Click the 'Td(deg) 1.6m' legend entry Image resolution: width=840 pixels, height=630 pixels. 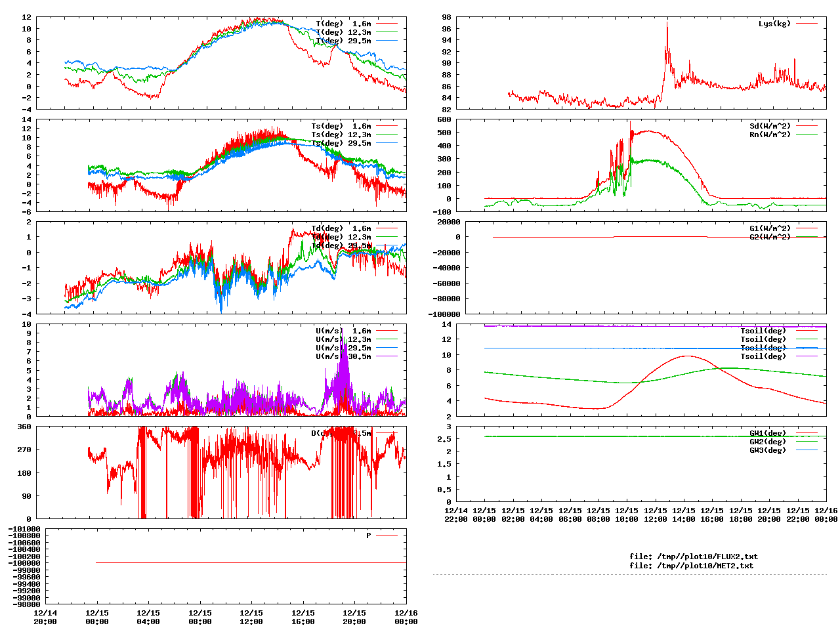[x=341, y=228]
